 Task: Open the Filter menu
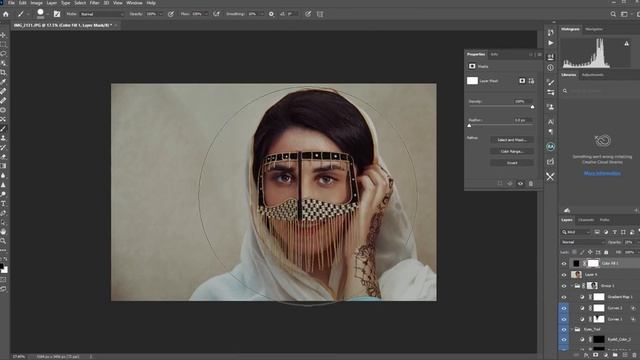click(94, 3)
